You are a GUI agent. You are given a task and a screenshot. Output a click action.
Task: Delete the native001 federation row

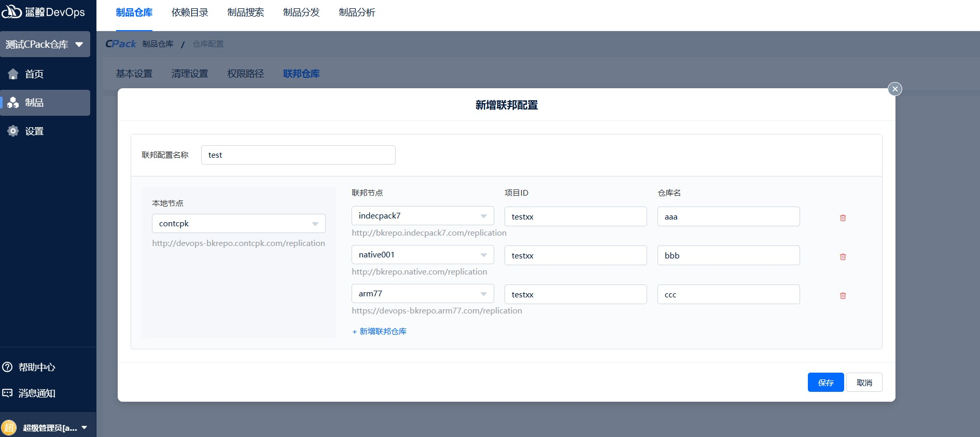(843, 257)
